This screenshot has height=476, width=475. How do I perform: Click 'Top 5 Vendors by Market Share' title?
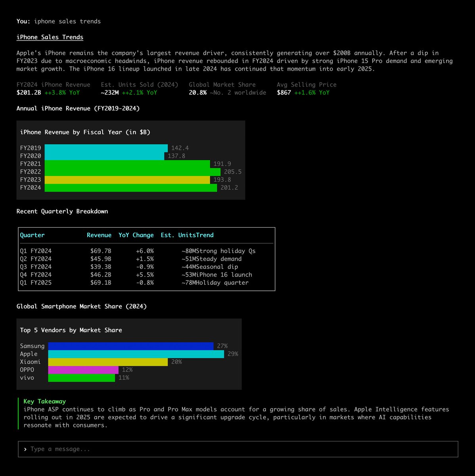[71, 330]
